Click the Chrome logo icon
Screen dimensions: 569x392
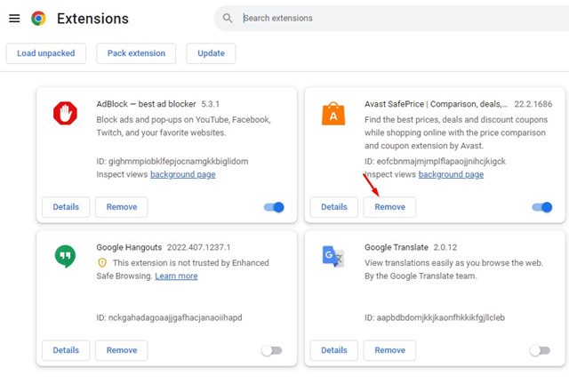(38, 18)
